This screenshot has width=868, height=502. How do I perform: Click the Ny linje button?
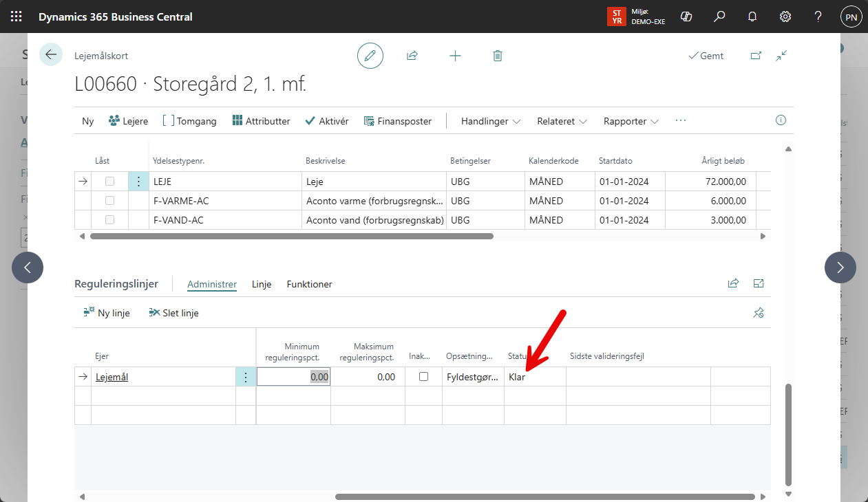[x=106, y=313]
